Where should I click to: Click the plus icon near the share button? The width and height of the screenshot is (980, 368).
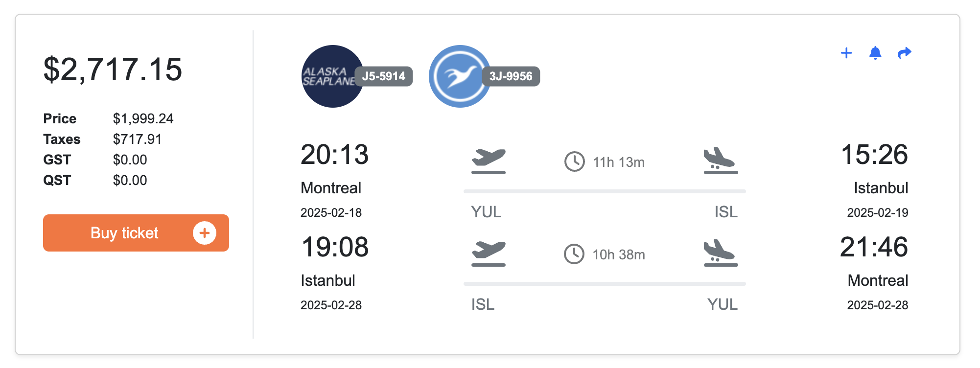click(847, 53)
